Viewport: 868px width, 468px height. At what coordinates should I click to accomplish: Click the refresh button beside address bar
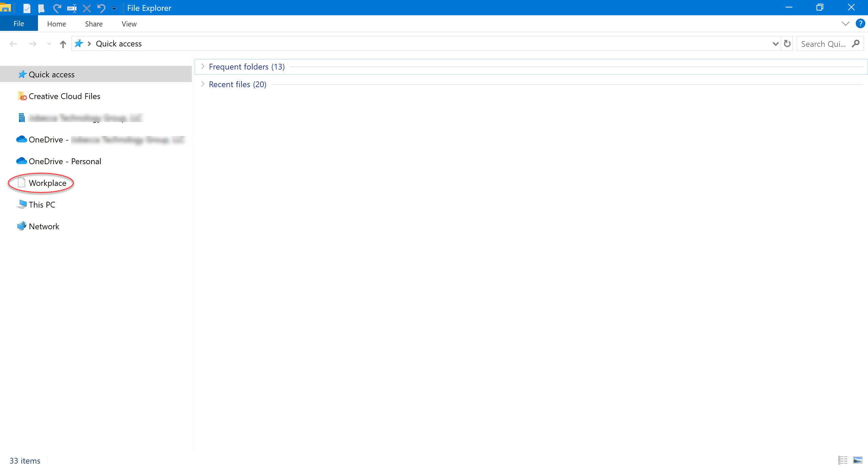pos(787,44)
